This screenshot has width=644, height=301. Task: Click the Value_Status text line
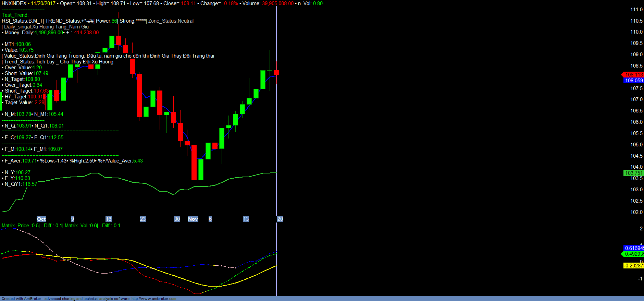click(x=109, y=56)
